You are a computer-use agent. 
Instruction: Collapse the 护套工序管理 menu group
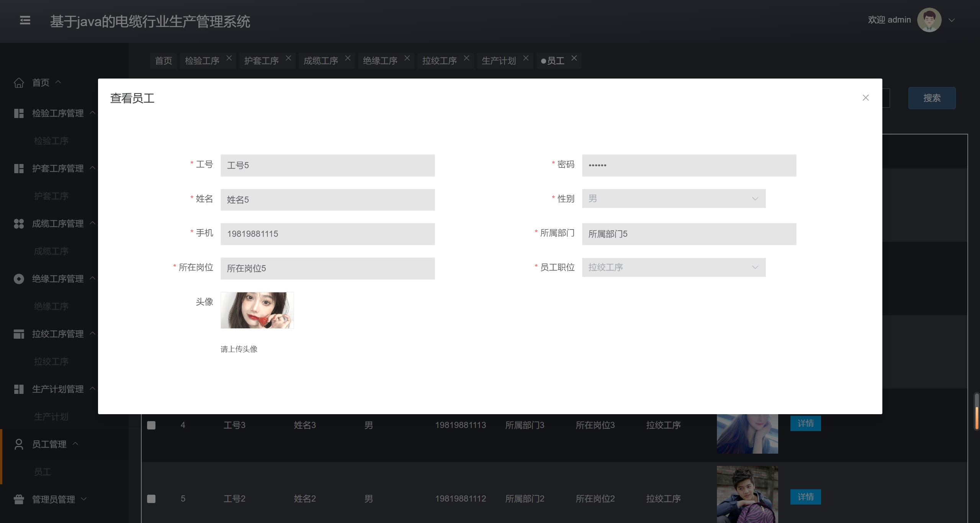click(x=93, y=167)
